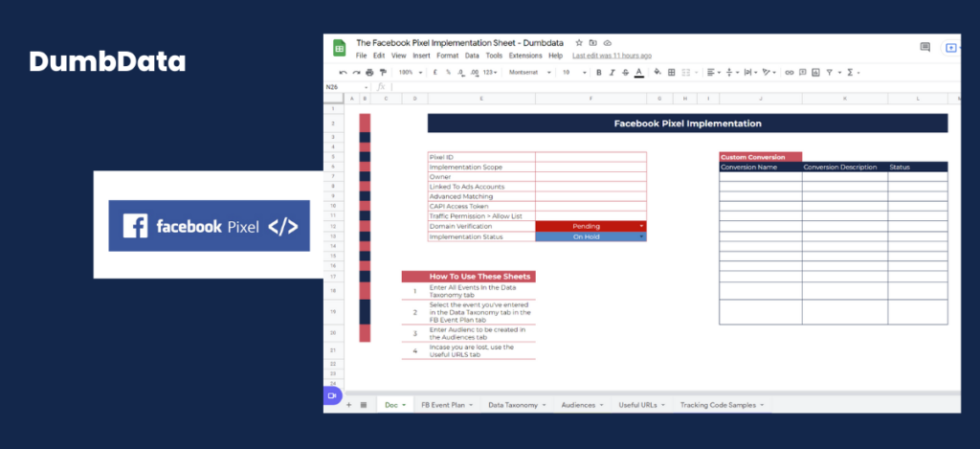Open the comment history icon
This screenshot has width=980, height=449.
point(925,47)
